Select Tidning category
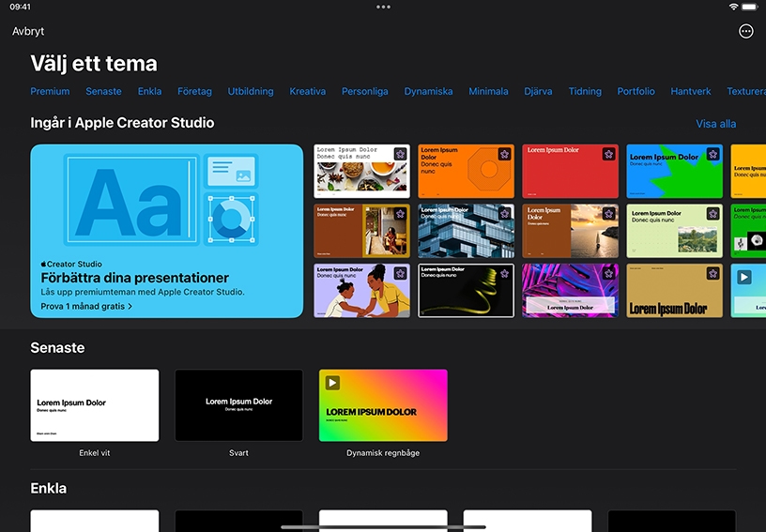 tap(585, 91)
